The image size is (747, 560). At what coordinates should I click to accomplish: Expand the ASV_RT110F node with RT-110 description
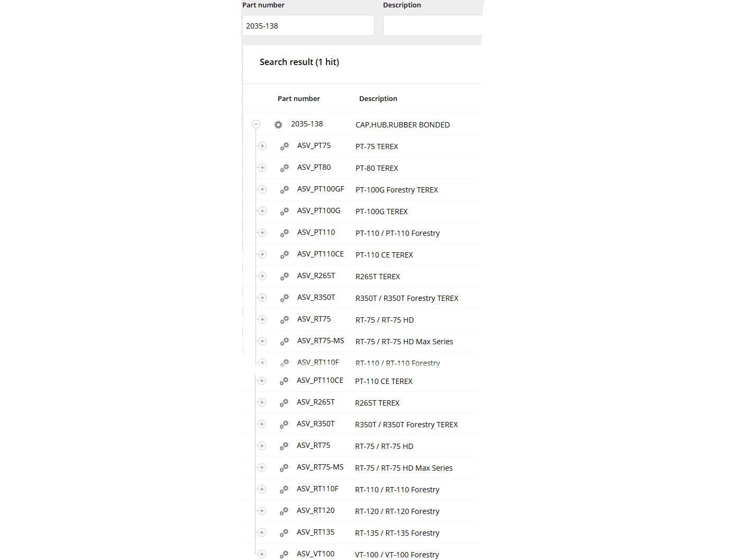(262, 489)
